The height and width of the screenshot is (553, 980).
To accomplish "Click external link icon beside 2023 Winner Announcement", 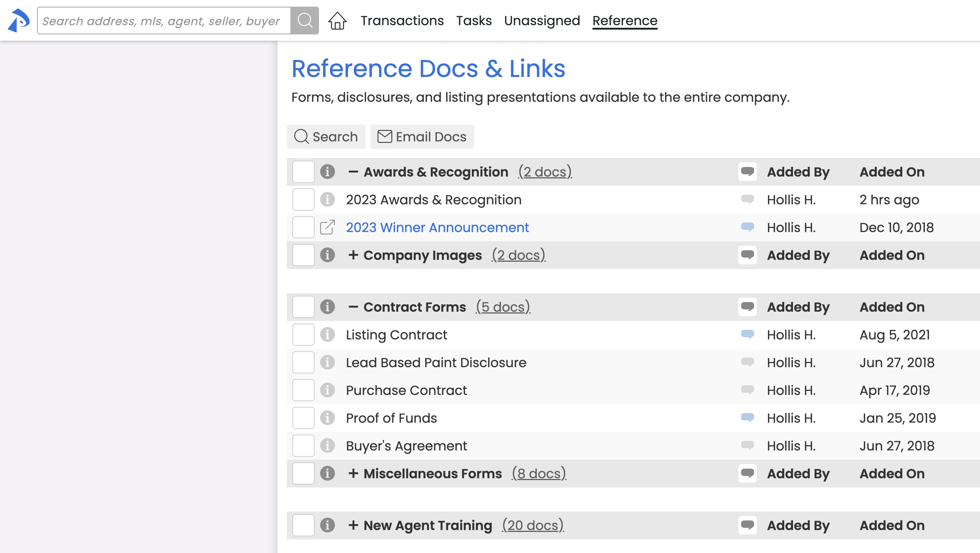I will [327, 227].
